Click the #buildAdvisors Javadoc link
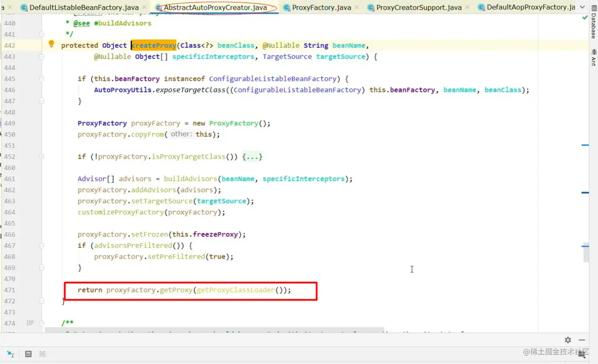Screen dimensions: 598x364 123,23
